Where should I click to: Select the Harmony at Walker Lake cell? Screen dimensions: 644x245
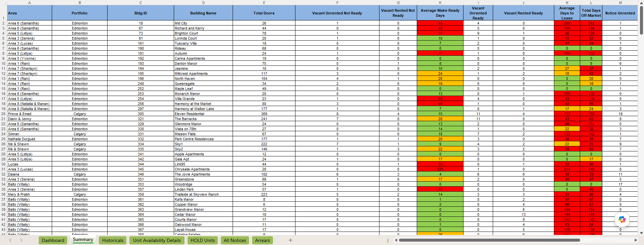tap(203, 109)
